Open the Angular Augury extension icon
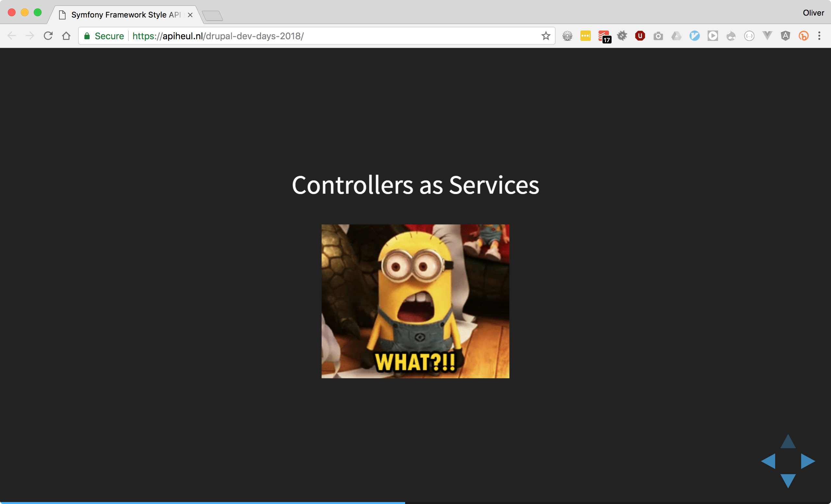The height and width of the screenshot is (504, 831). click(786, 36)
